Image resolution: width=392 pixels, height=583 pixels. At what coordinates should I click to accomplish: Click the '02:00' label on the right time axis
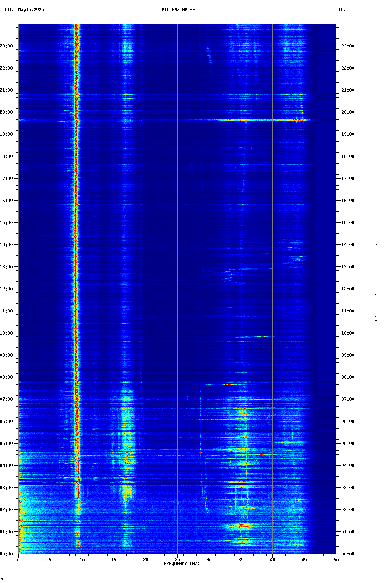348,510
